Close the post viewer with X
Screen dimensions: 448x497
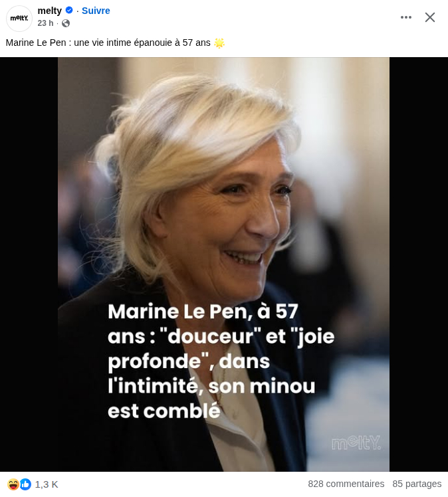click(x=430, y=17)
